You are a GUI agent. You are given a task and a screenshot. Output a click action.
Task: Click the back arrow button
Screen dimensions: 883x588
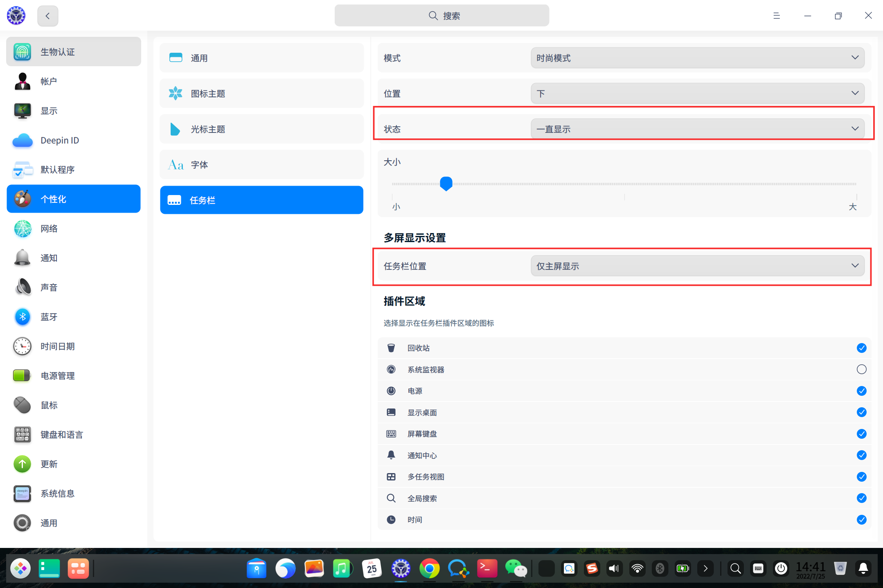pos(48,16)
